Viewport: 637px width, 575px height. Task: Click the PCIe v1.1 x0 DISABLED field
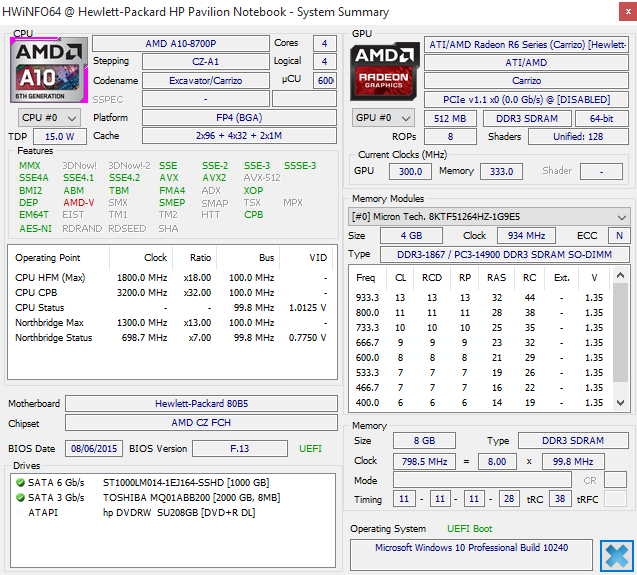pos(526,100)
